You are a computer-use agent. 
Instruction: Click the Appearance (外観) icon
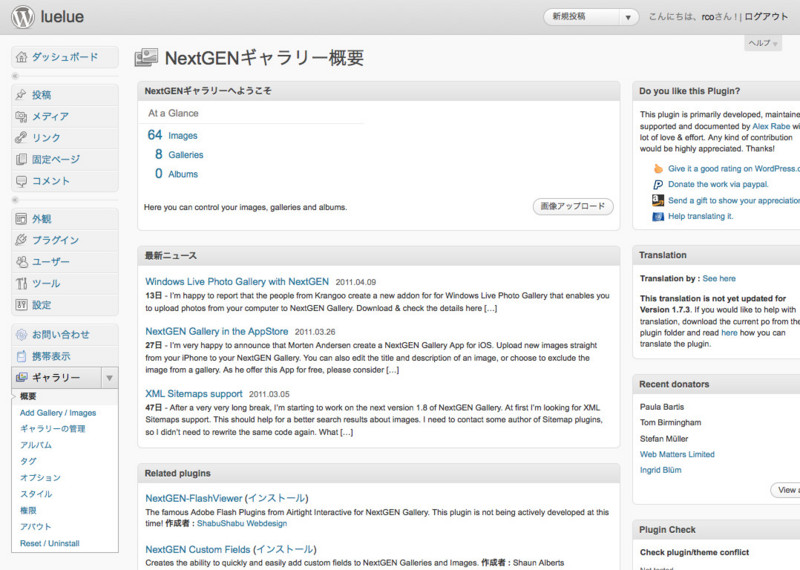(x=21, y=219)
